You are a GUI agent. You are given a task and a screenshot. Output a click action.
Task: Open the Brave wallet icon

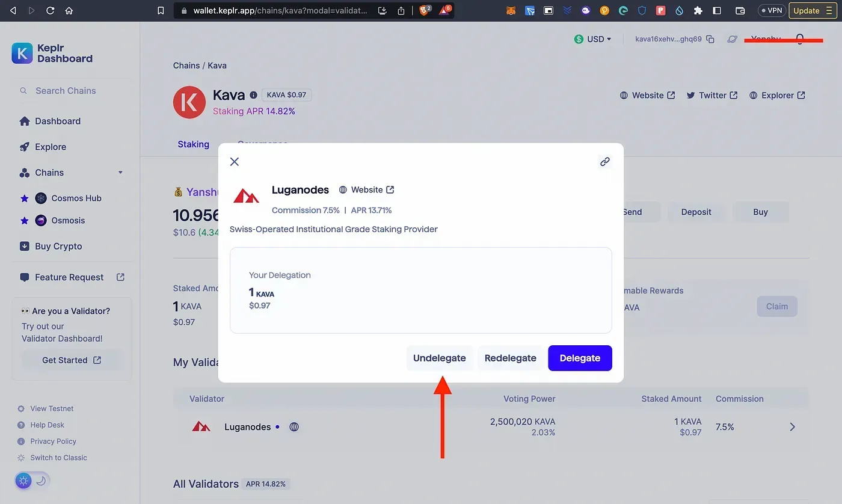[740, 10]
